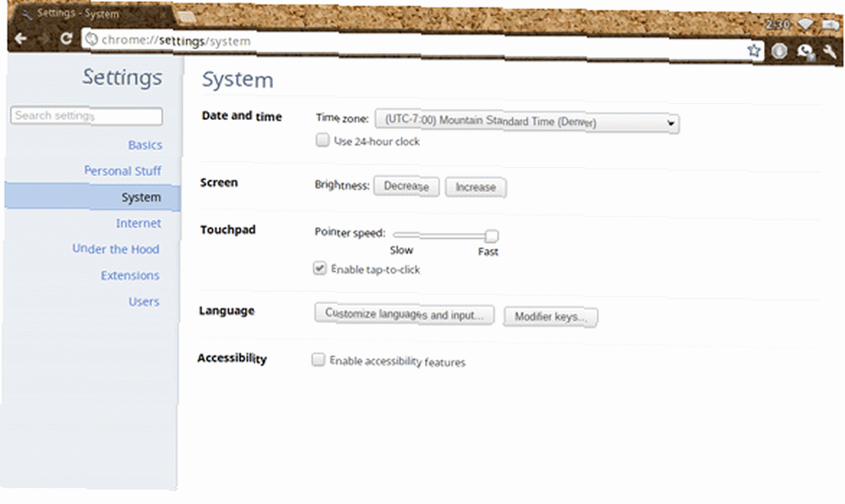Enable Use 24-hour clock checkbox
Screen dimensions: 845x504
[x=322, y=140]
